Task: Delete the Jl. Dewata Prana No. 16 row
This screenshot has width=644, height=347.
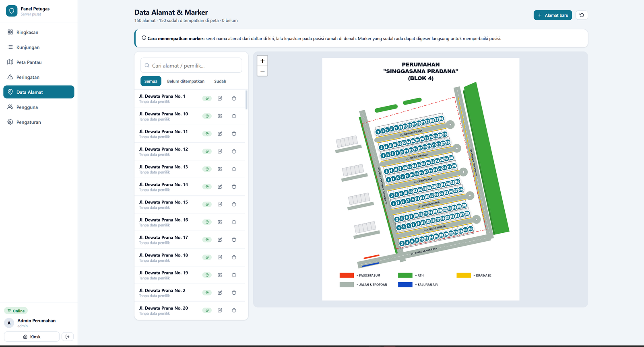Action: [x=234, y=222]
